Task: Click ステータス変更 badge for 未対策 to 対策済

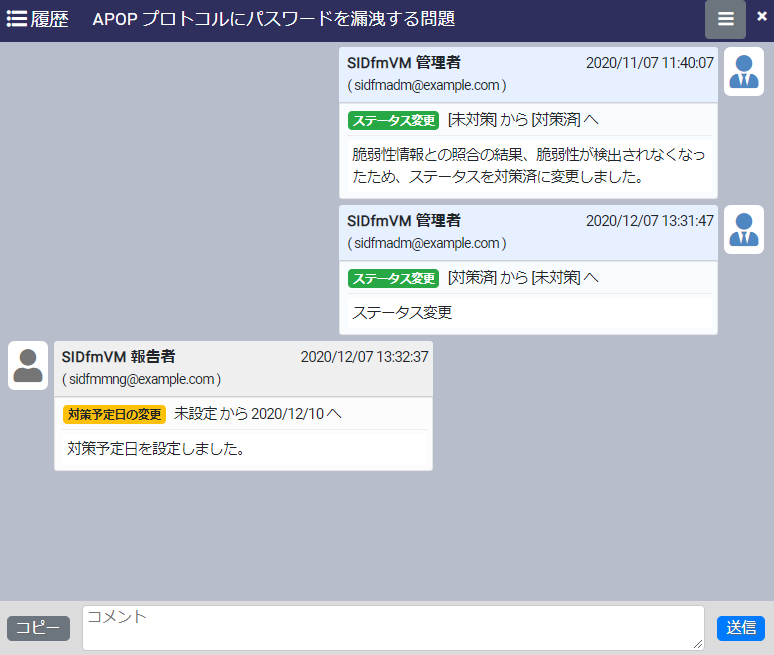Action: (393, 120)
